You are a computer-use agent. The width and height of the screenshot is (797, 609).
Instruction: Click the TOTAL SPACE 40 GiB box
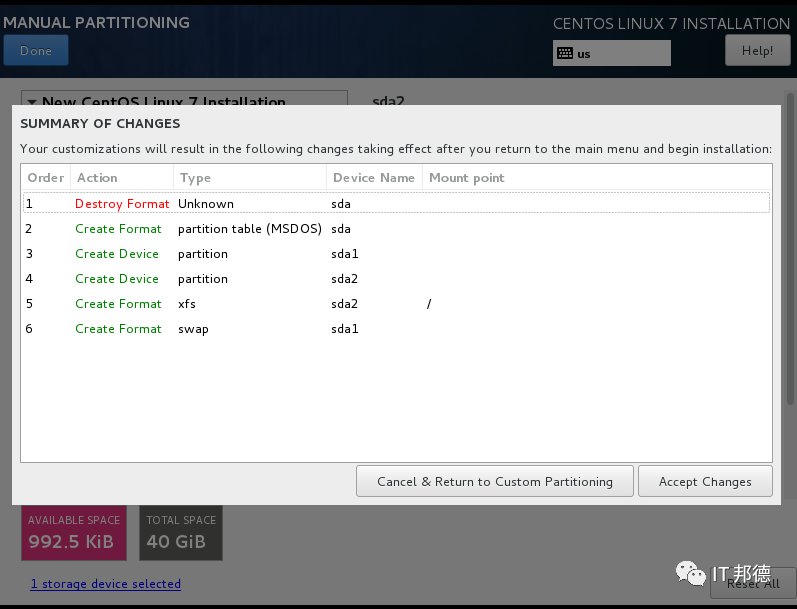[x=181, y=533]
